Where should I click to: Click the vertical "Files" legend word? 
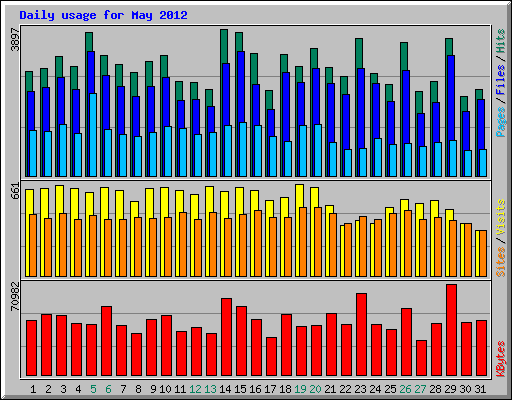(500, 80)
